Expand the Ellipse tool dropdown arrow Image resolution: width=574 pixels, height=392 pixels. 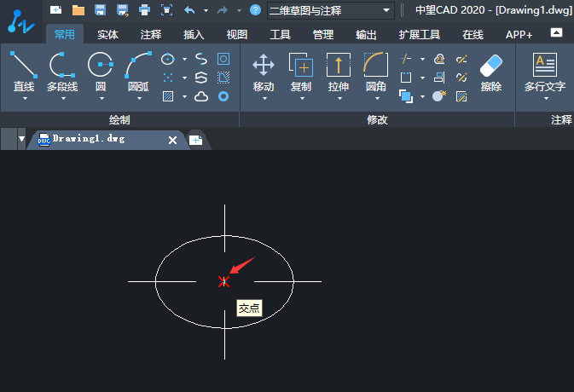click(x=184, y=59)
